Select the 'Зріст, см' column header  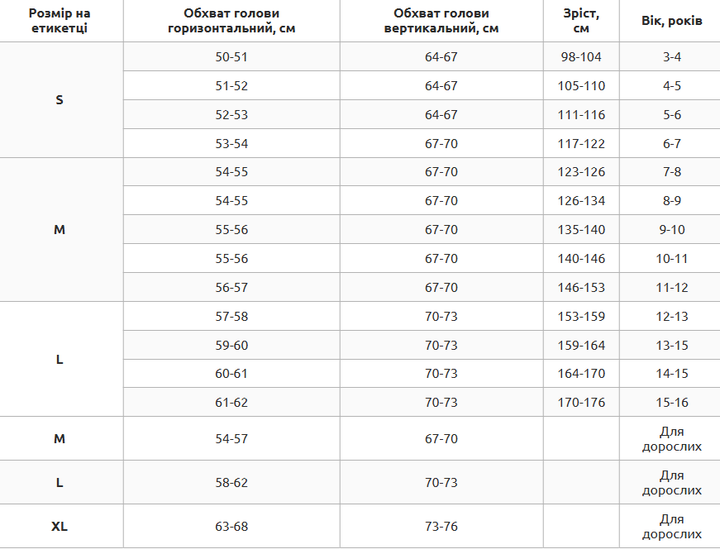click(x=581, y=21)
